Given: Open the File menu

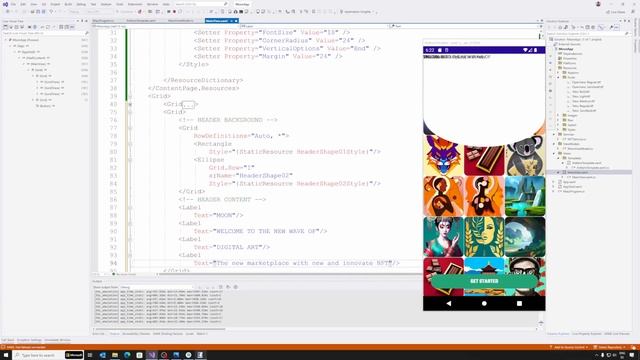Looking at the screenshot, I should pyautogui.click(x=13, y=4).
